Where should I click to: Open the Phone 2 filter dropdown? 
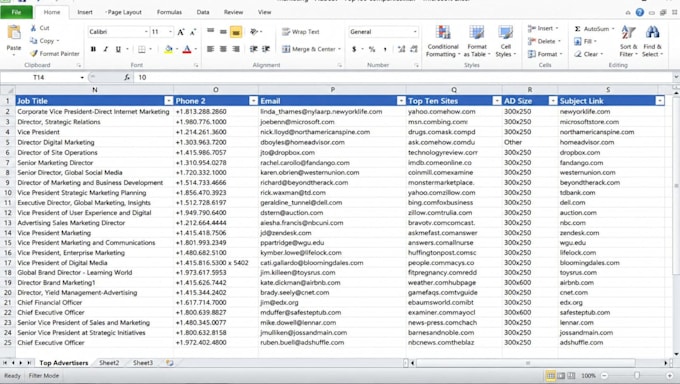tap(253, 101)
